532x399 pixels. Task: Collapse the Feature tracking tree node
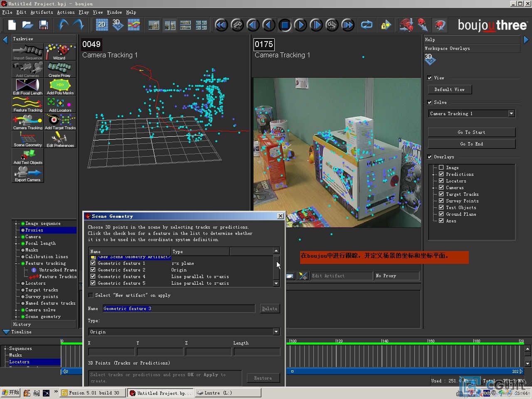(16, 264)
